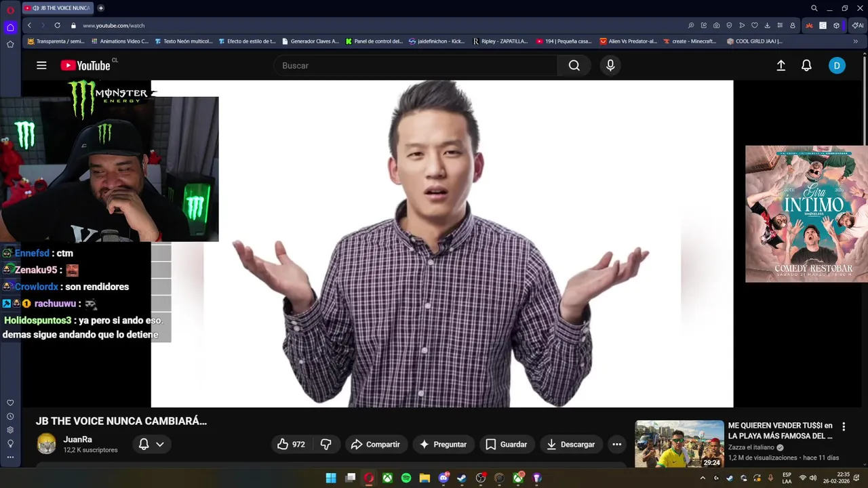The image size is (868, 488).
Task: Open the YouTube create upload icon
Action: pos(781,66)
